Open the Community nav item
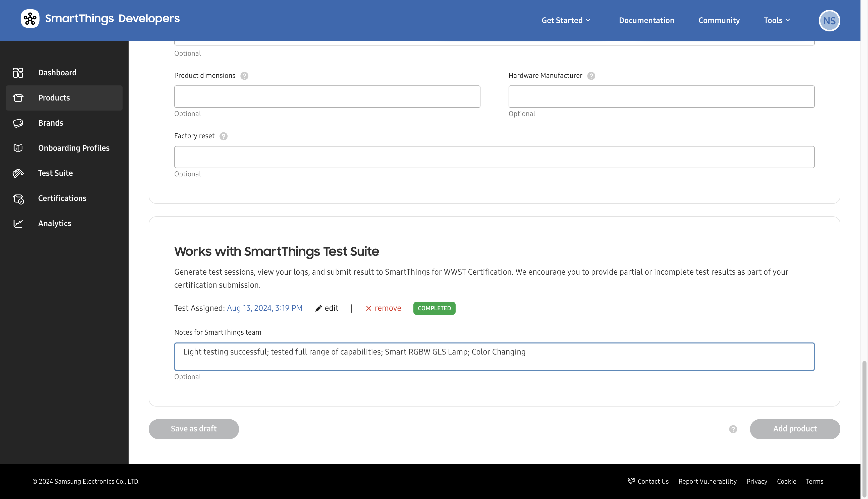The height and width of the screenshot is (499, 868). [x=719, y=20]
